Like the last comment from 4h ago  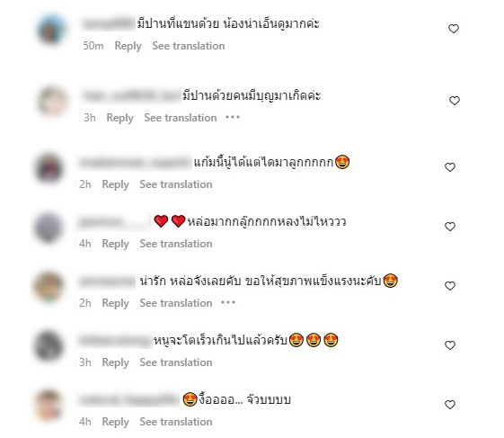pos(450,404)
